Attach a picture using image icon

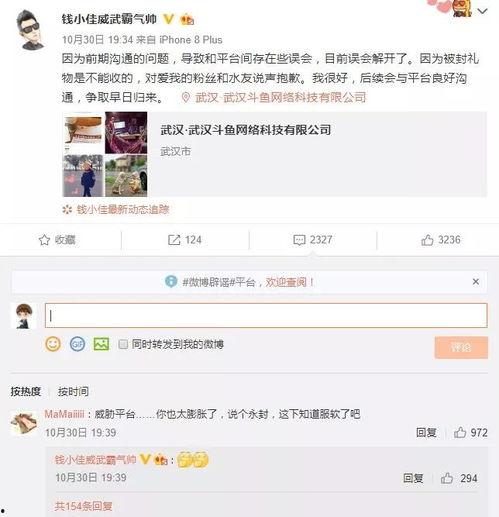click(101, 344)
